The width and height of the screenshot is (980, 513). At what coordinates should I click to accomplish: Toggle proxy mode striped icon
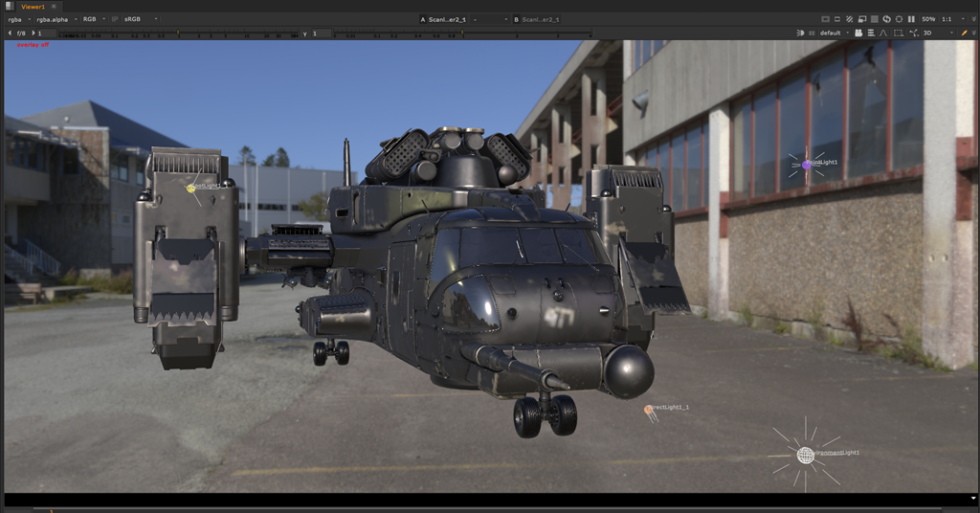pos(850,19)
